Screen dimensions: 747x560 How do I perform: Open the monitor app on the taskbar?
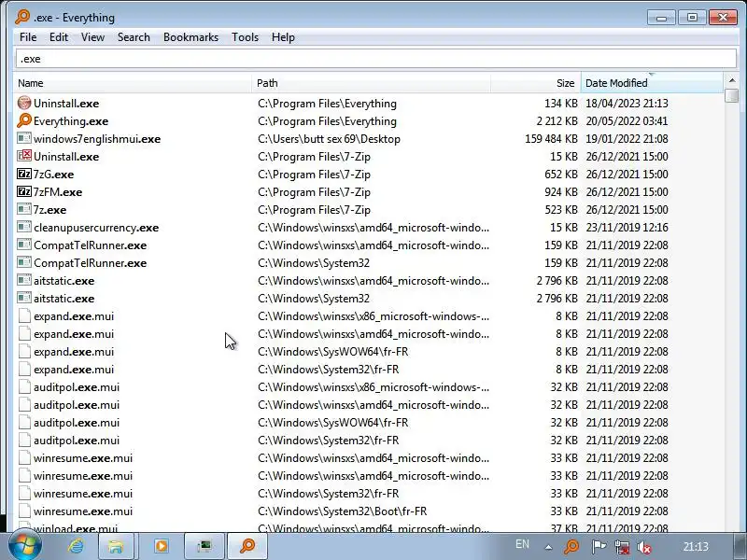204,546
